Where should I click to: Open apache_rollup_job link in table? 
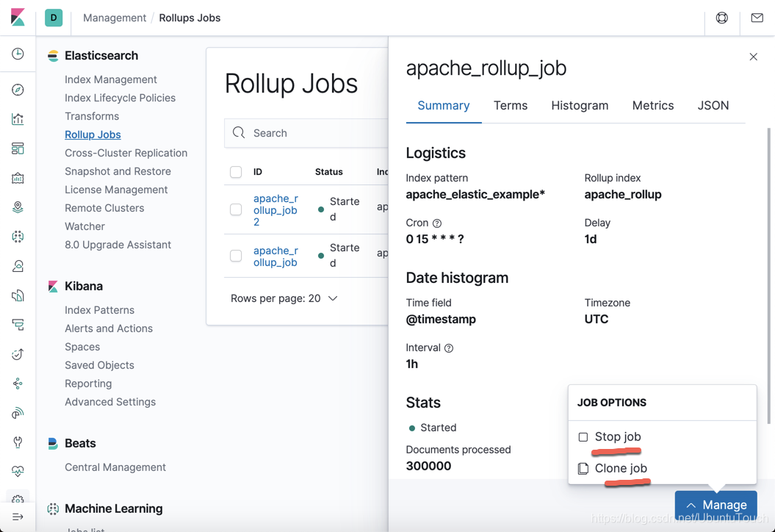[x=275, y=256]
